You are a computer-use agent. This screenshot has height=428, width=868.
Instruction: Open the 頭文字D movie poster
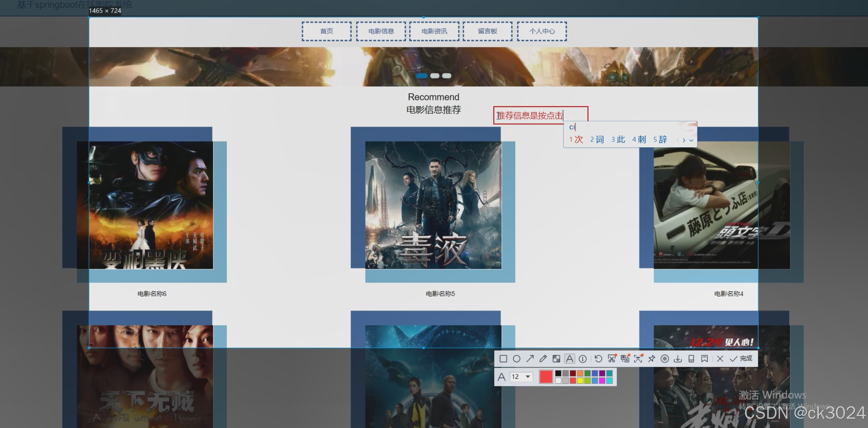tap(722, 205)
